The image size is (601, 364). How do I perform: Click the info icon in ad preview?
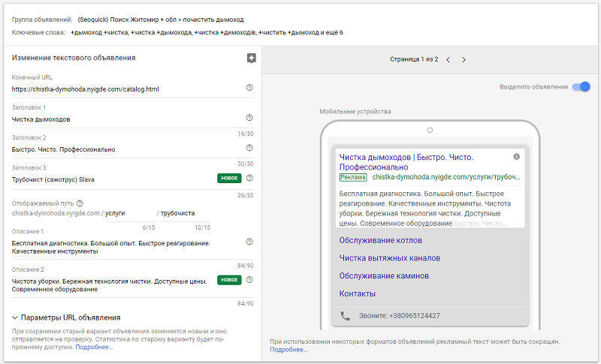tap(516, 157)
